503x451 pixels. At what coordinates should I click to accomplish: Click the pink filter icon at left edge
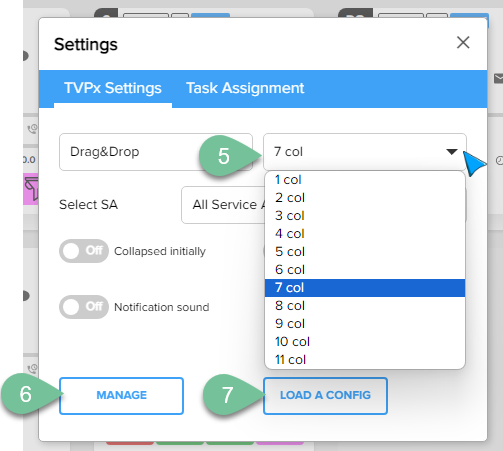tap(31, 189)
